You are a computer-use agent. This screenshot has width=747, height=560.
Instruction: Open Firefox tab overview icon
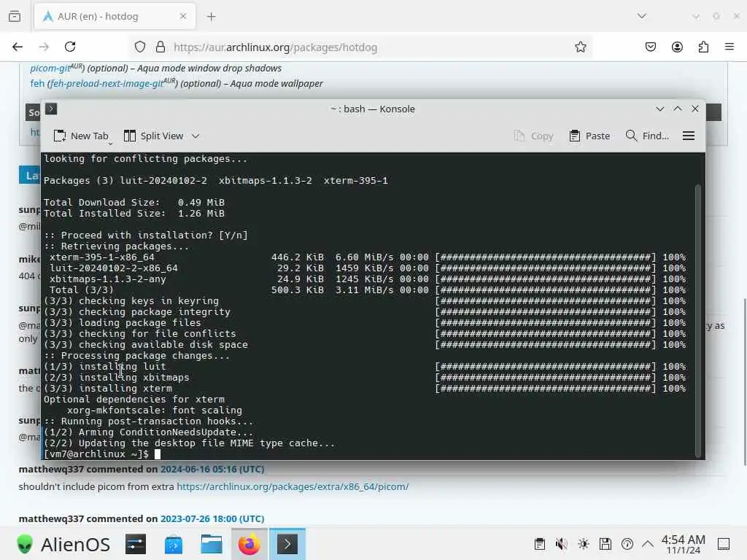15,16
